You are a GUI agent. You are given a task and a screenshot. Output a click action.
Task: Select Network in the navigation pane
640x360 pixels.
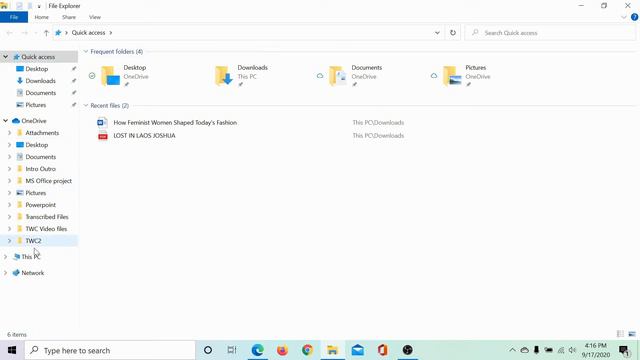click(x=33, y=273)
